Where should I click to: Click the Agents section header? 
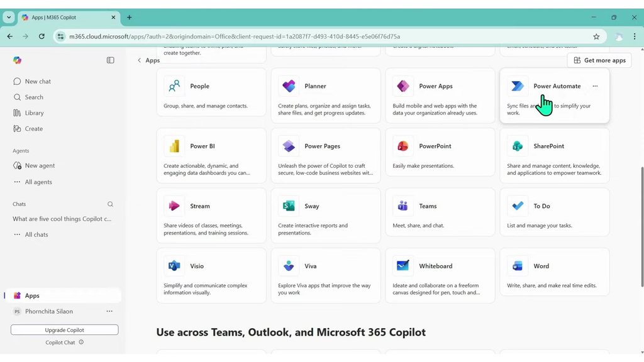21,151
